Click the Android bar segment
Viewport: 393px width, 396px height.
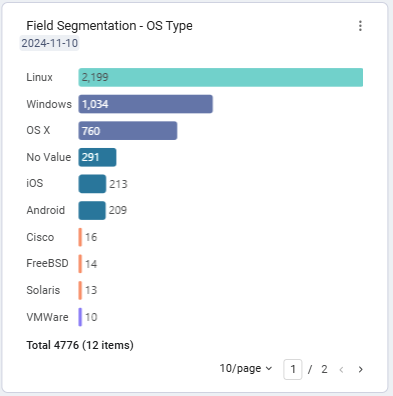[x=92, y=210]
